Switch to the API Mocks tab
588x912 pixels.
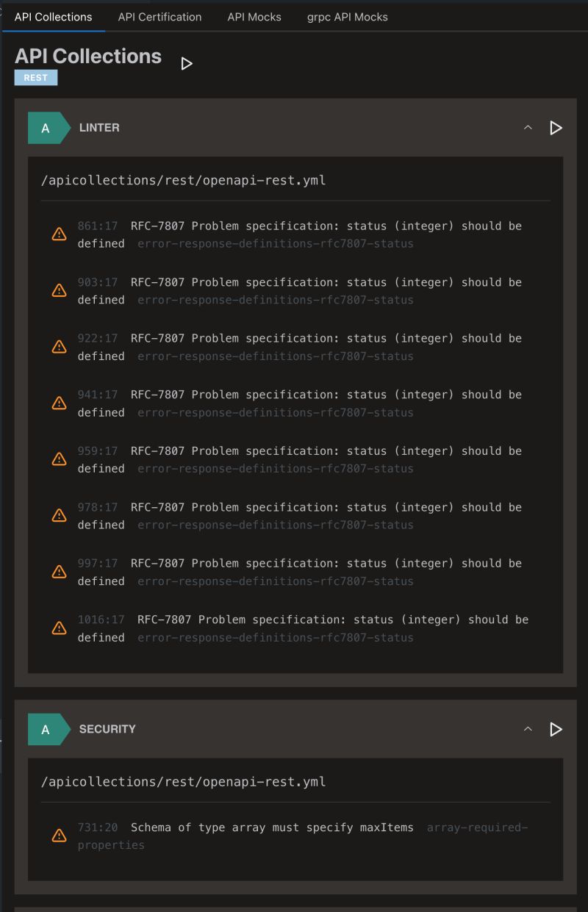[254, 16]
